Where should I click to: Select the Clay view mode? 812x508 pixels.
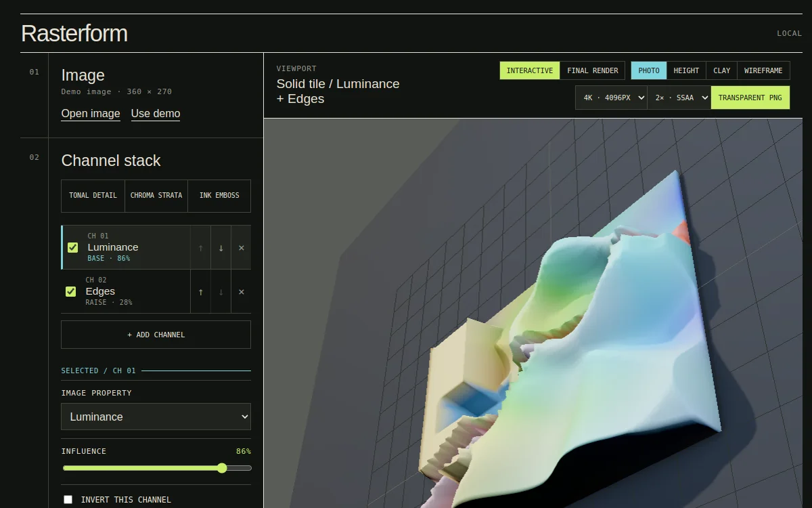[x=722, y=70]
